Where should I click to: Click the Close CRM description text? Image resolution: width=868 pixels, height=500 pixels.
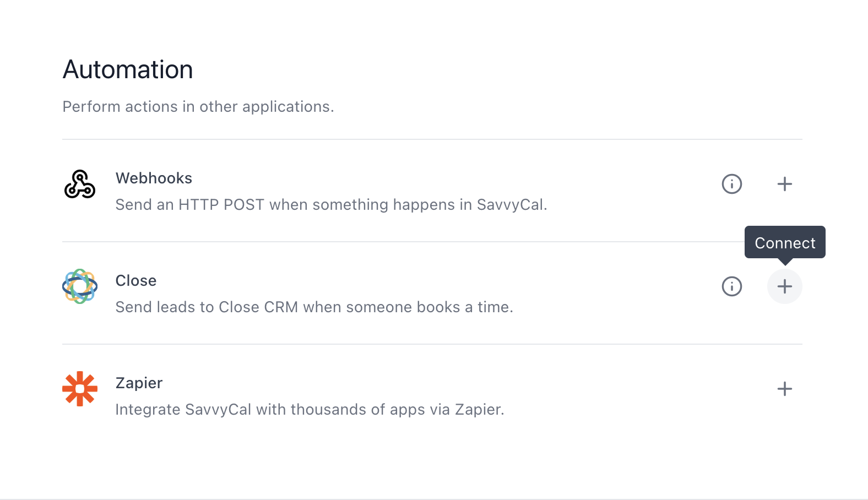point(314,307)
